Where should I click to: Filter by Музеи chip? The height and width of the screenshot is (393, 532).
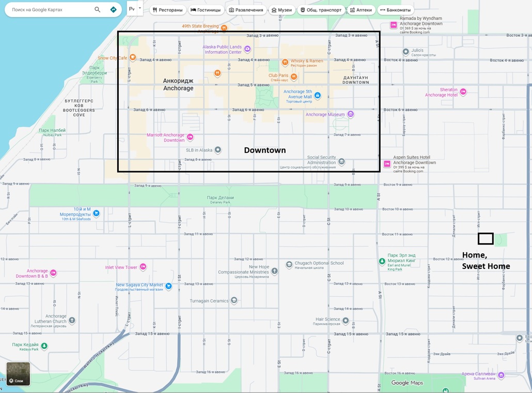(282, 10)
